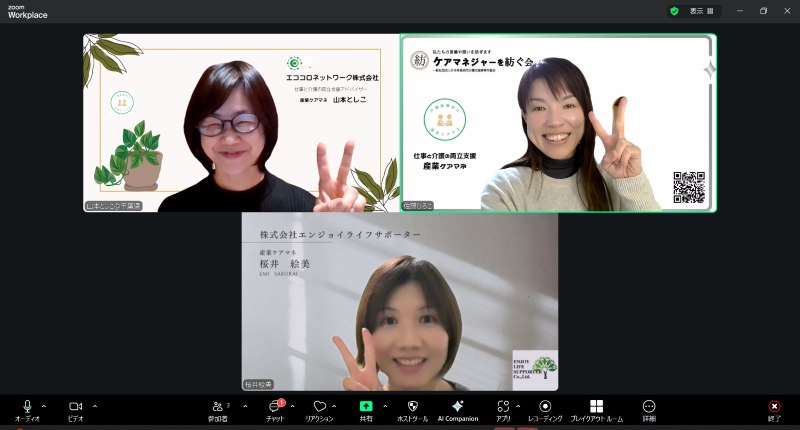The height and width of the screenshot is (430, 800).
Task: Click the green 共有 share screen icon
Action: (x=366, y=407)
